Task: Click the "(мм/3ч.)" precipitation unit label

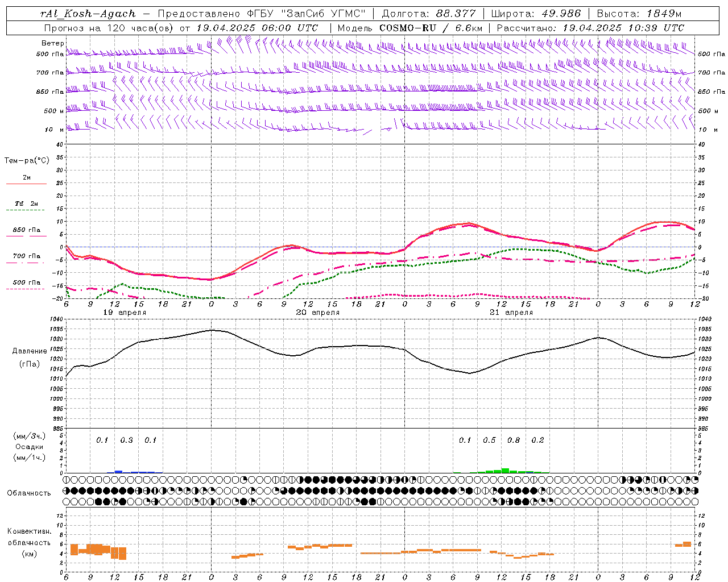Action: (29, 436)
